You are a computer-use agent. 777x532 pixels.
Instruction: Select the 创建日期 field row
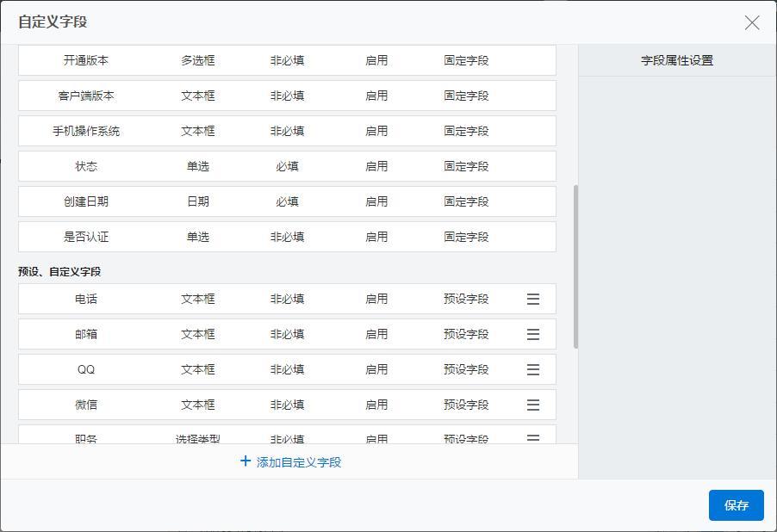pos(287,201)
